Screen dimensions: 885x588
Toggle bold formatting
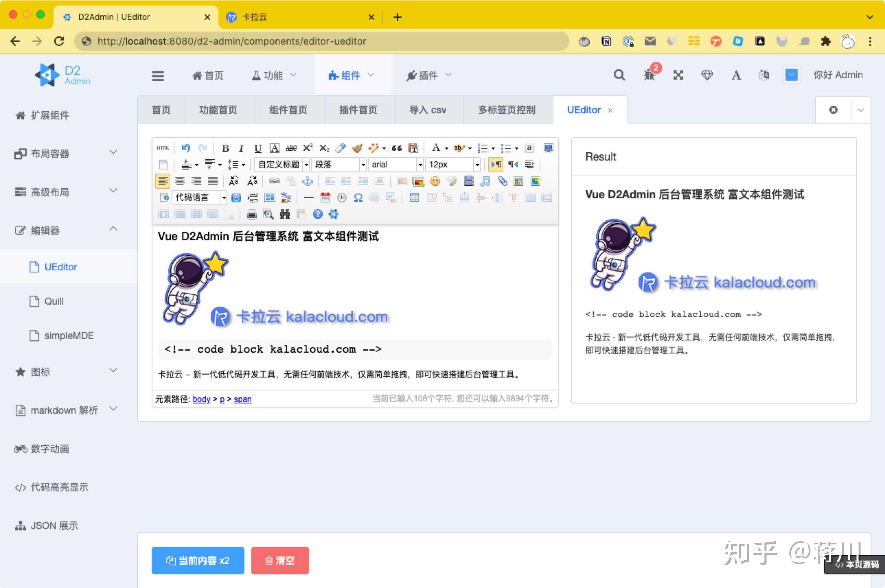point(225,148)
